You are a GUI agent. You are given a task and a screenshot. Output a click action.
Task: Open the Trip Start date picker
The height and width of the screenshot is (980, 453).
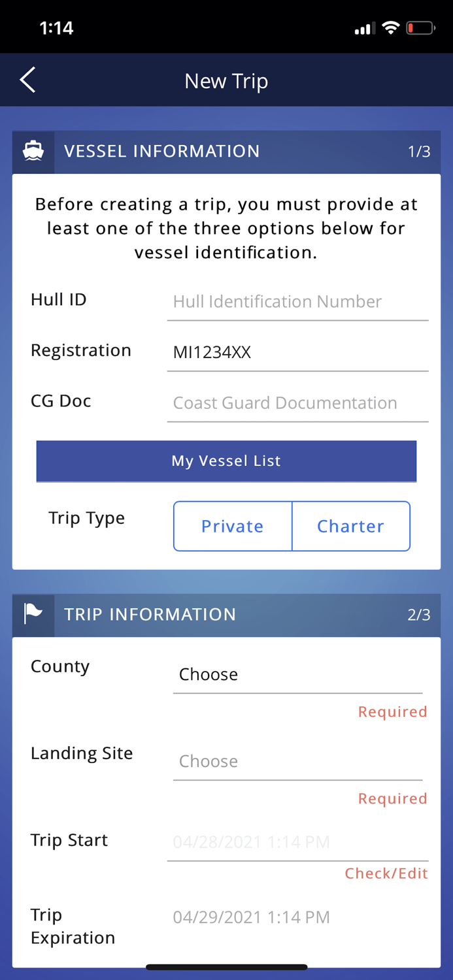pos(298,842)
